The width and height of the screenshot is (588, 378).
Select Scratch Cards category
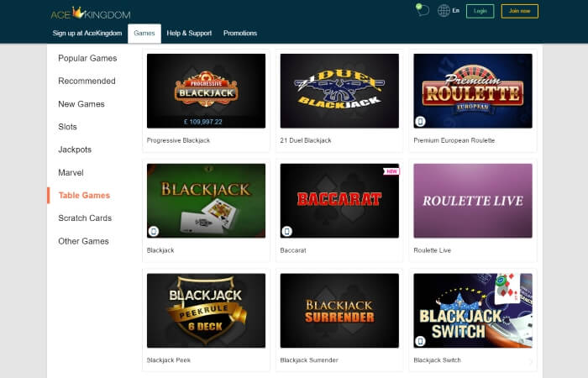pyautogui.click(x=85, y=218)
